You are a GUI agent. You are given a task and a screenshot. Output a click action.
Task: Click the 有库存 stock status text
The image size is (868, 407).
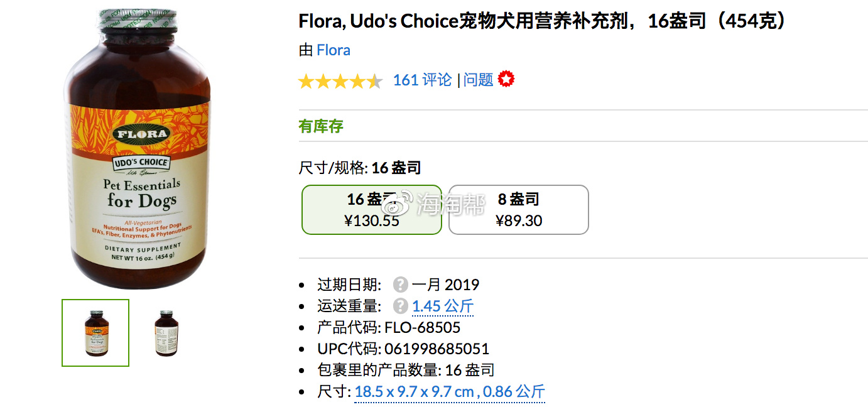(321, 126)
